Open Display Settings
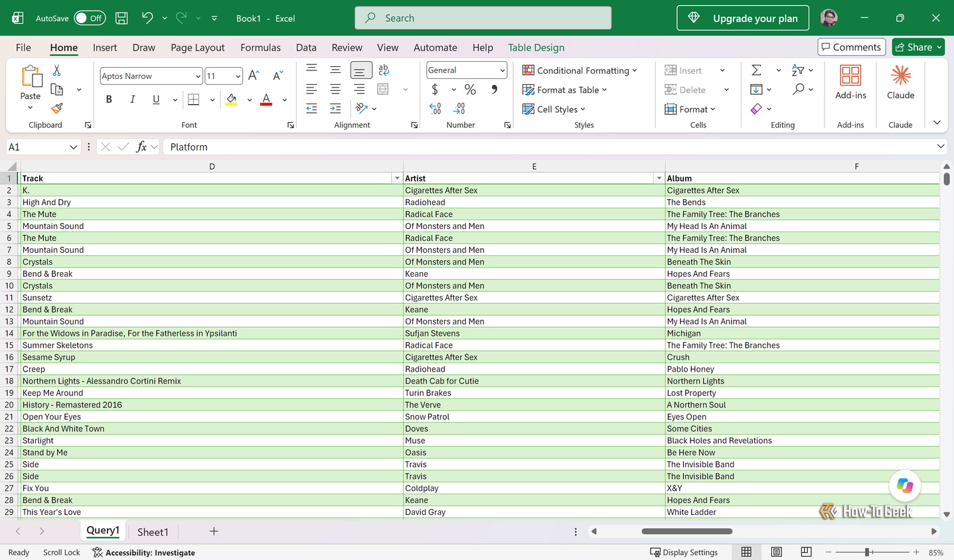Image resolution: width=954 pixels, height=560 pixels. (x=684, y=552)
